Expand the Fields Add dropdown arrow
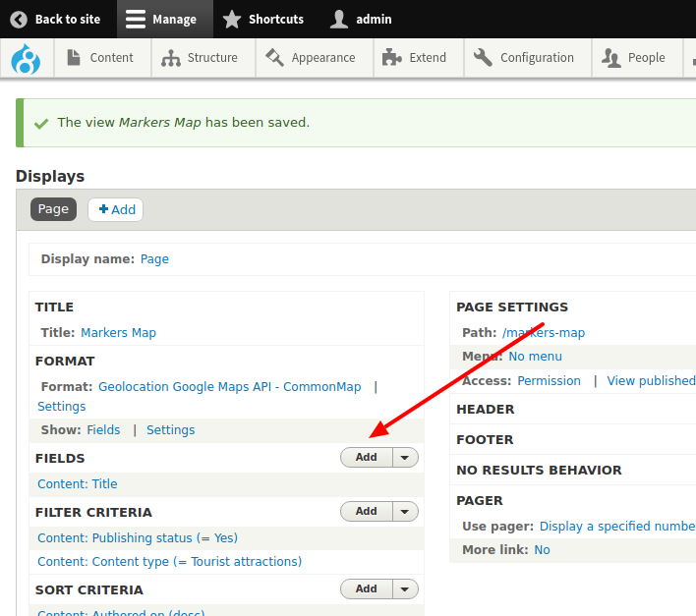This screenshot has width=696, height=616. coord(406,458)
